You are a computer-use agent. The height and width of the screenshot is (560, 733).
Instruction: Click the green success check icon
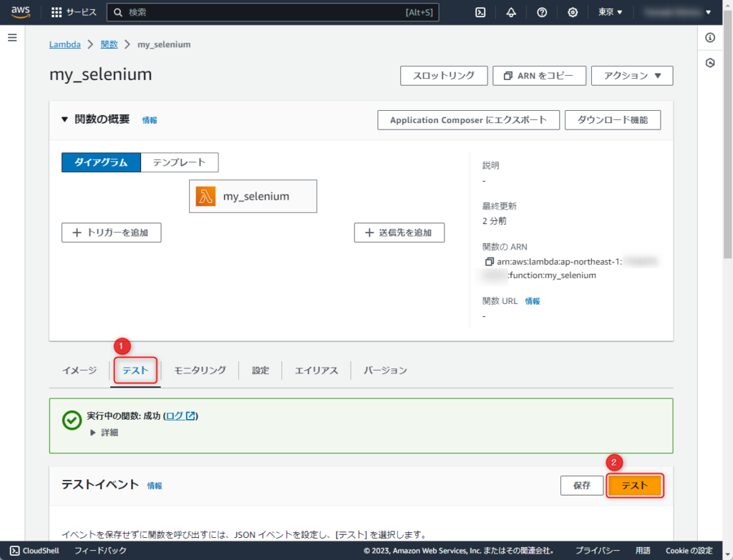[72, 421]
